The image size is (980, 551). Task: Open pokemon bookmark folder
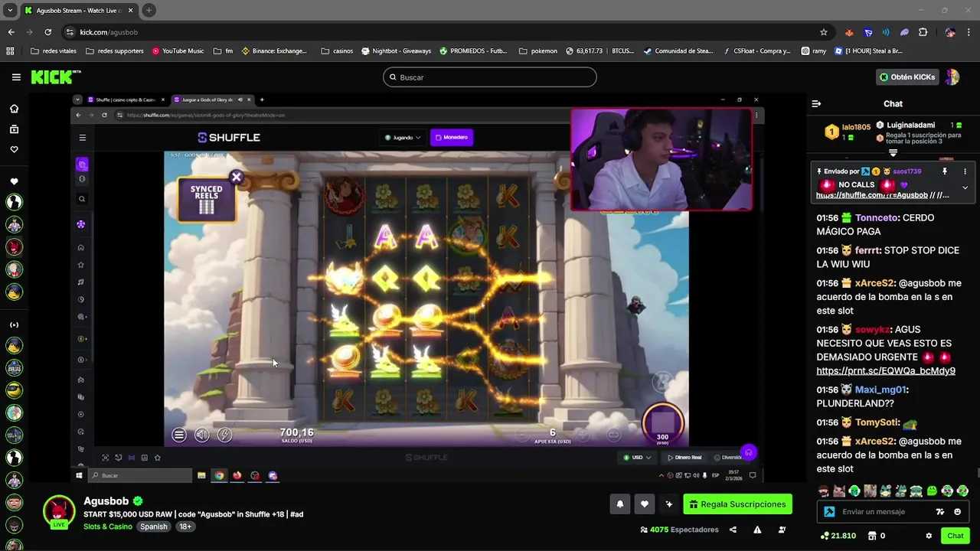click(538, 51)
